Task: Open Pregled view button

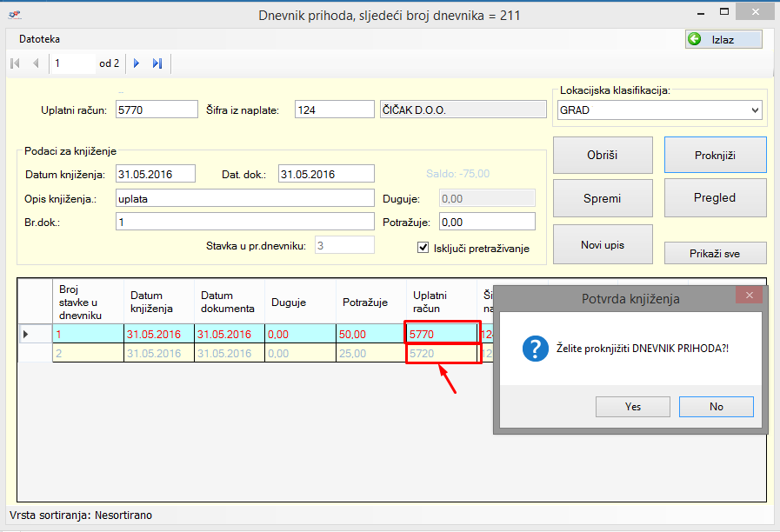Action: pyautogui.click(x=715, y=198)
